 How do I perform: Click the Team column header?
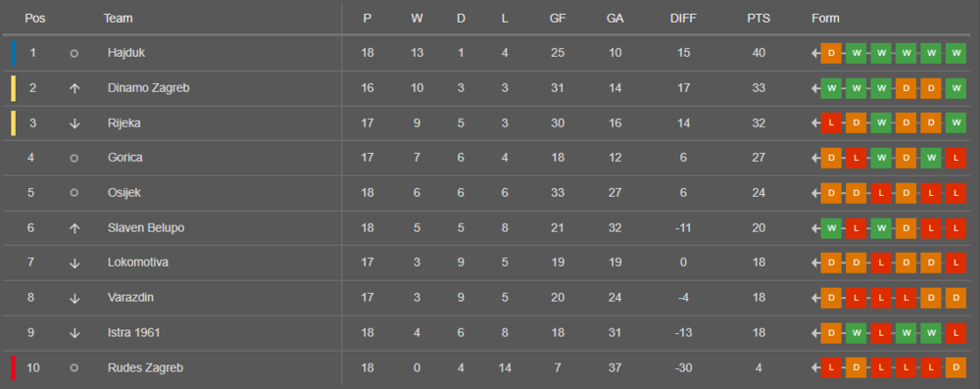pos(119,19)
